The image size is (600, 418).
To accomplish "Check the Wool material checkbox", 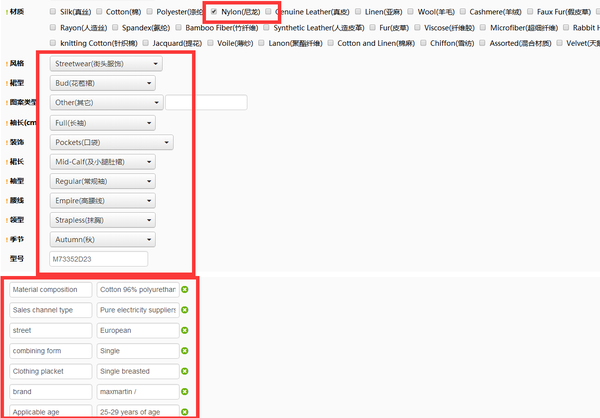I will click(x=411, y=11).
